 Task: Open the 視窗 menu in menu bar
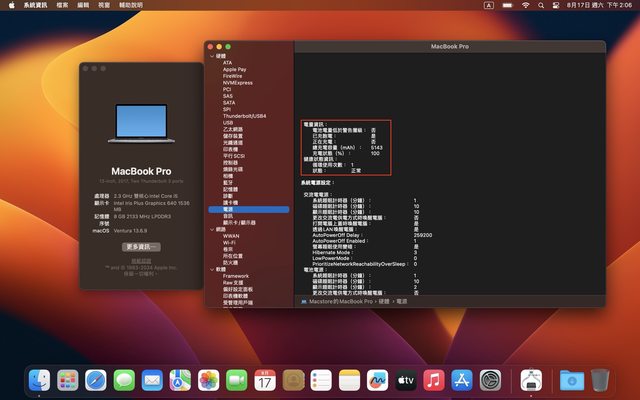pos(105,5)
